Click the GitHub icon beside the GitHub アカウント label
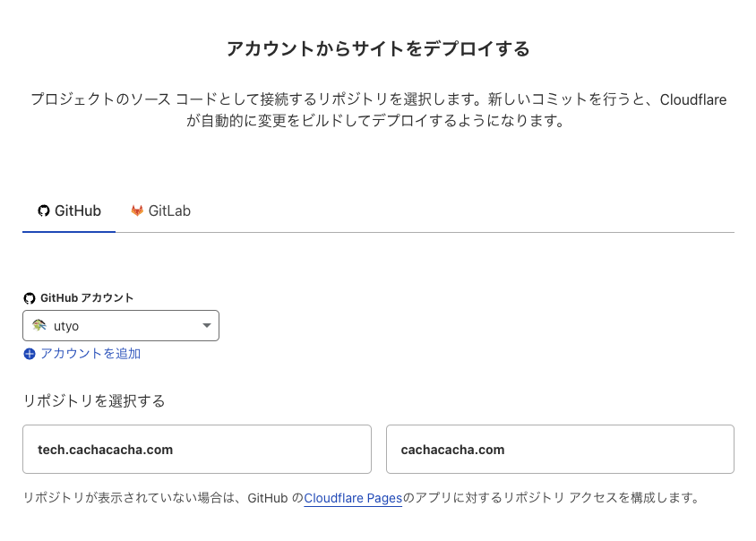Image resolution: width=756 pixels, height=541 pixels. [x=30, y=298]
